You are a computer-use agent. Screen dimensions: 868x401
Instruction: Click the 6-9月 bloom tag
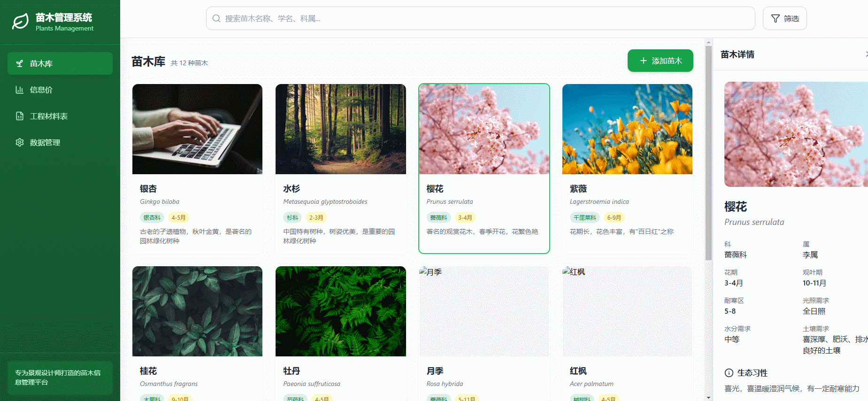click(x=614, y=217)
